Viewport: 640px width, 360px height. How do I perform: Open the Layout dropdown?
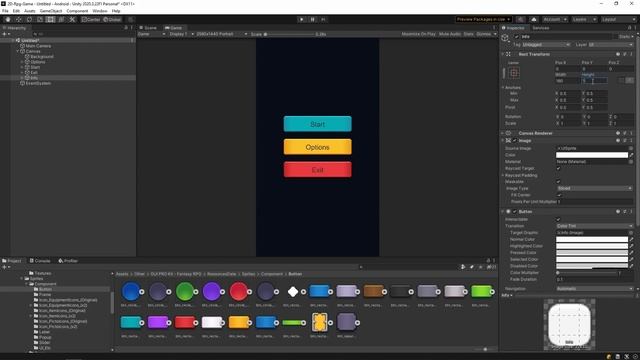click(x=618, y=19)
